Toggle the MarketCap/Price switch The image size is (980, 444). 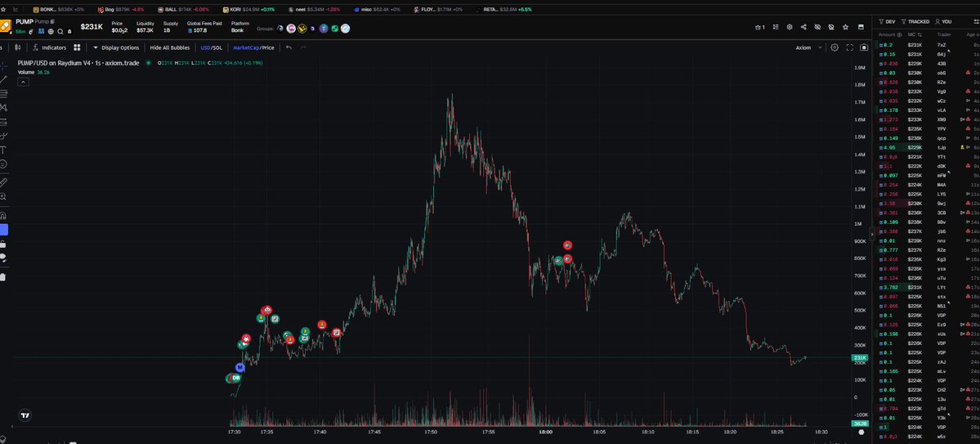click(253, 47)
